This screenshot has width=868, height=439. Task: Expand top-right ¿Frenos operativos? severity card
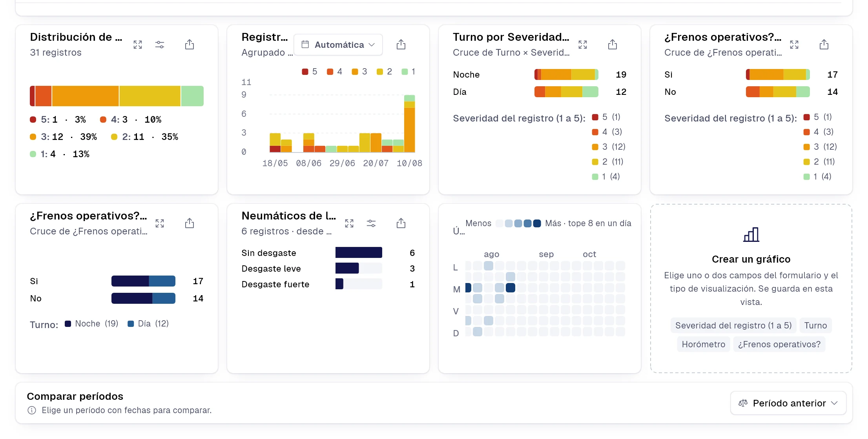click(794, 45)
